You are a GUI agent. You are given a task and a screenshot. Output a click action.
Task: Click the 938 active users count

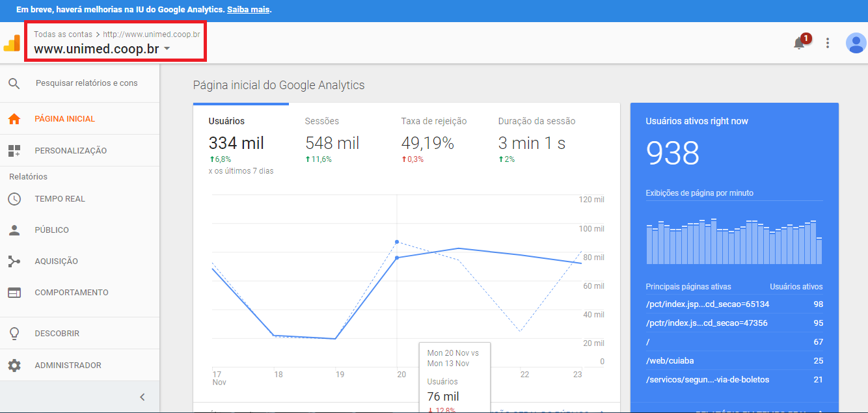673,154
